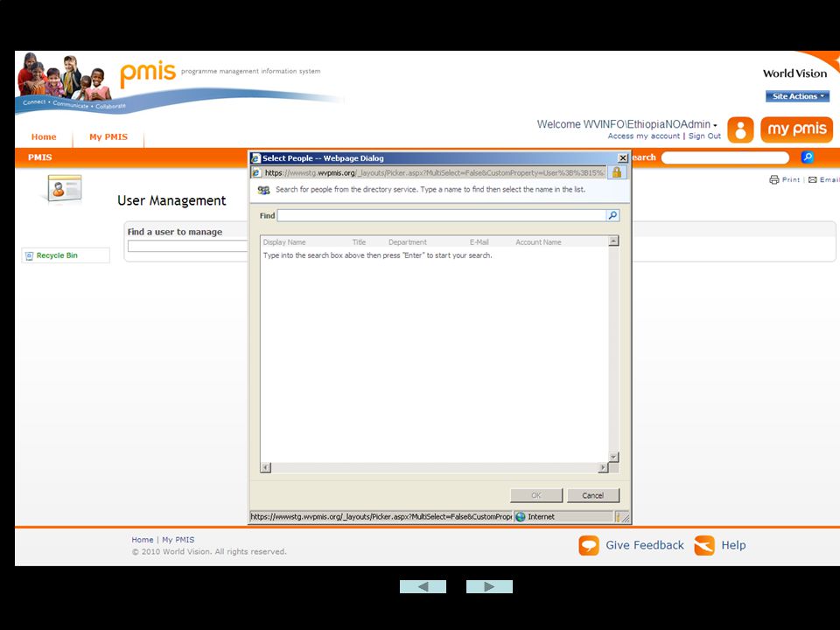
Task: Click the Give Feedback link text
Action: (645, 545)
